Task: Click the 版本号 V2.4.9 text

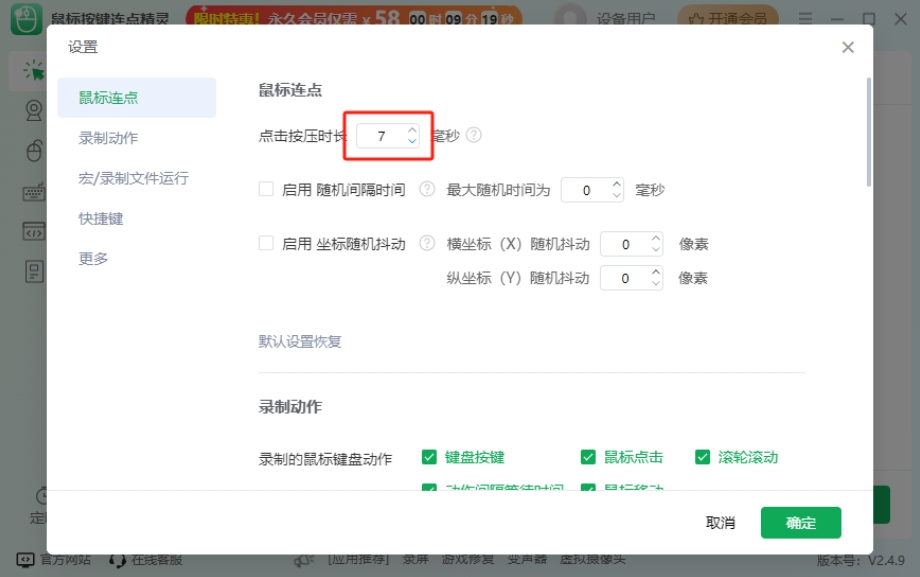Action: coord(861,561)
